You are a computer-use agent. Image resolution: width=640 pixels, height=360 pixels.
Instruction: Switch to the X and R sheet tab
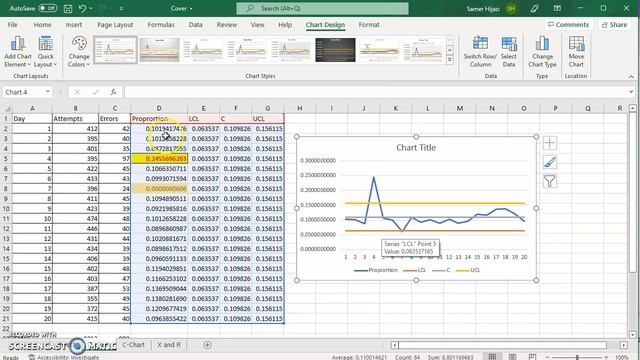(169, 344)
